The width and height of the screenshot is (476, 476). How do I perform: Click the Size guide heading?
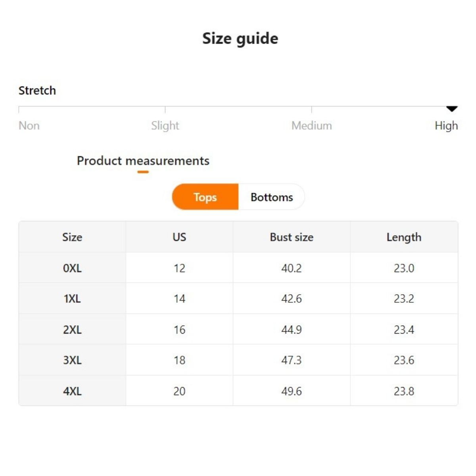240,39
